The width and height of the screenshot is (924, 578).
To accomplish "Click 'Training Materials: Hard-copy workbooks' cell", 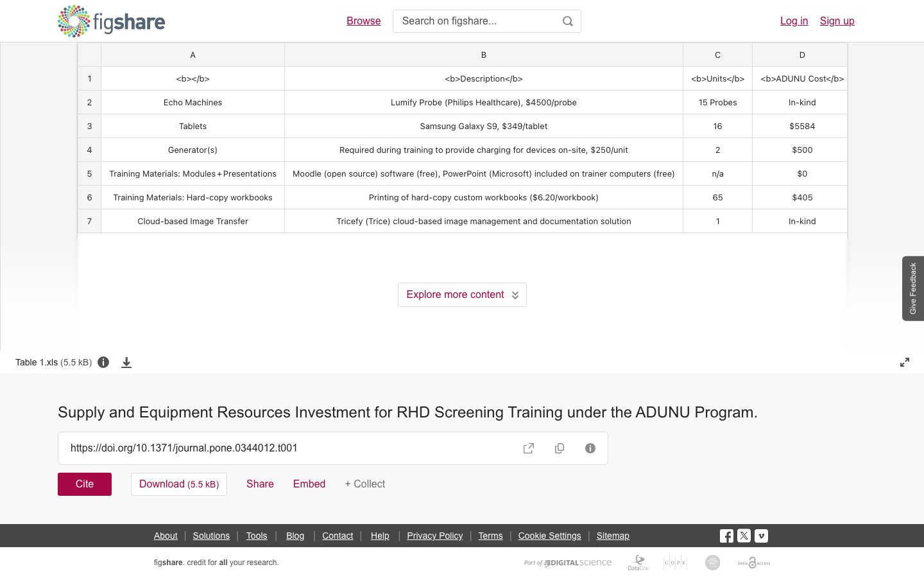I will (x=193, y=198).
